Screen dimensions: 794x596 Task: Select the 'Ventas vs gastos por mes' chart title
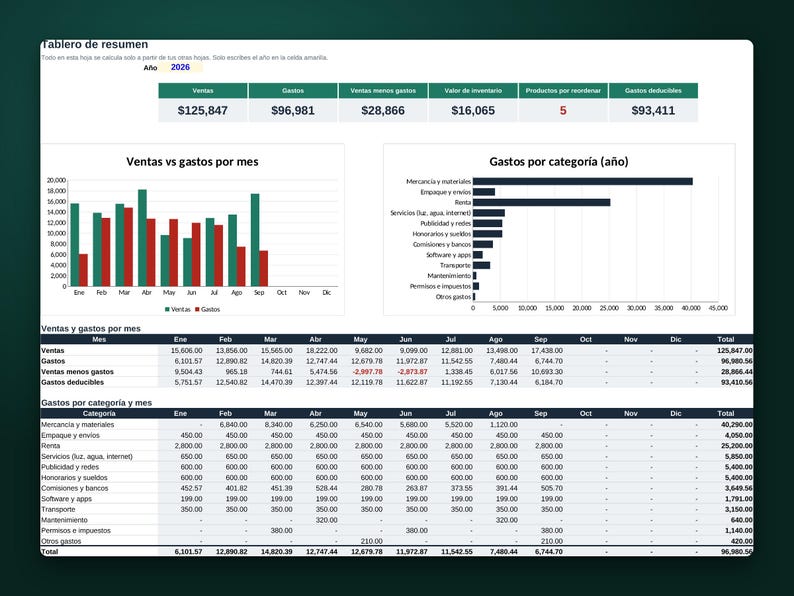(192, 162)
